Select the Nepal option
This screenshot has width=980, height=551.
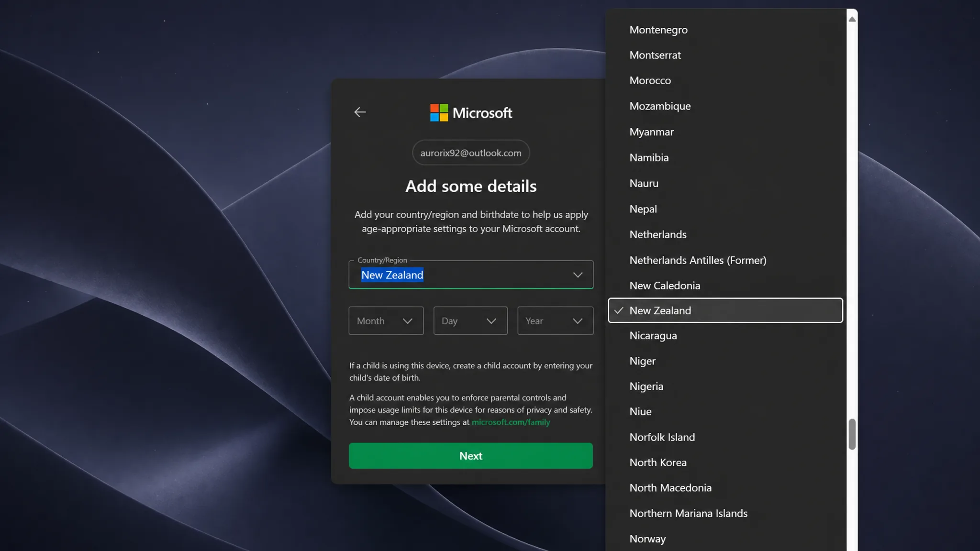725,209
